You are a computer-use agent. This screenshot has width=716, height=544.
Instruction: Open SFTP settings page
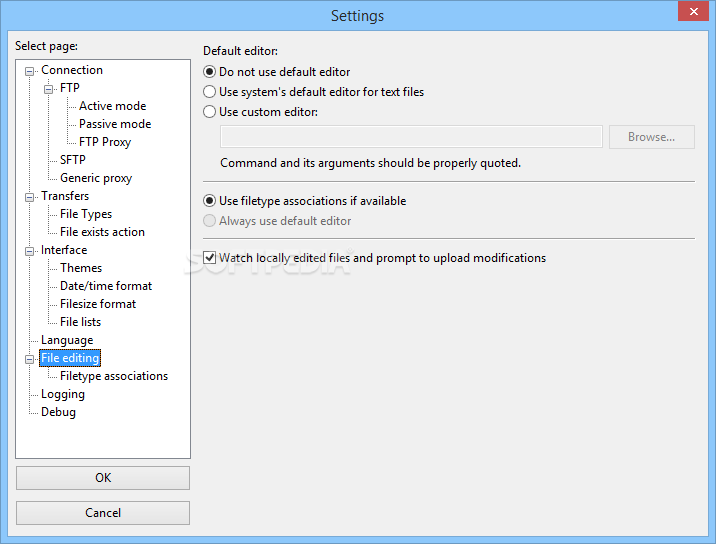click(x=73, y=160)
